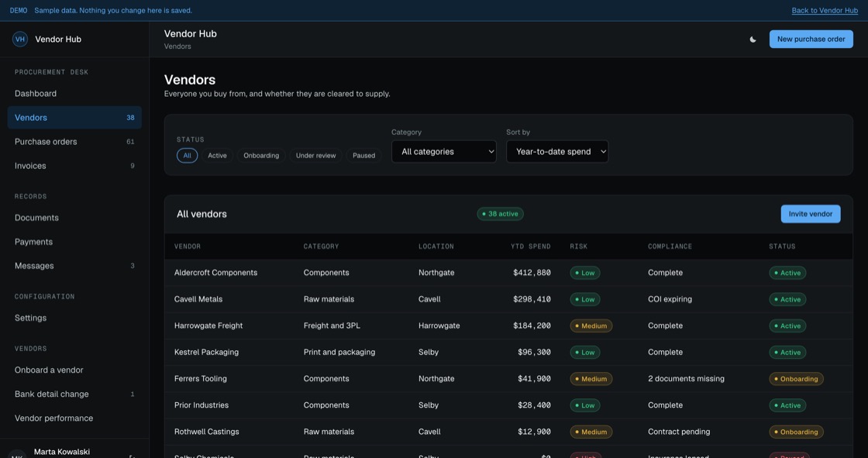
Task: Open the Prior Industries vendor row
Action: pos(508,405)
